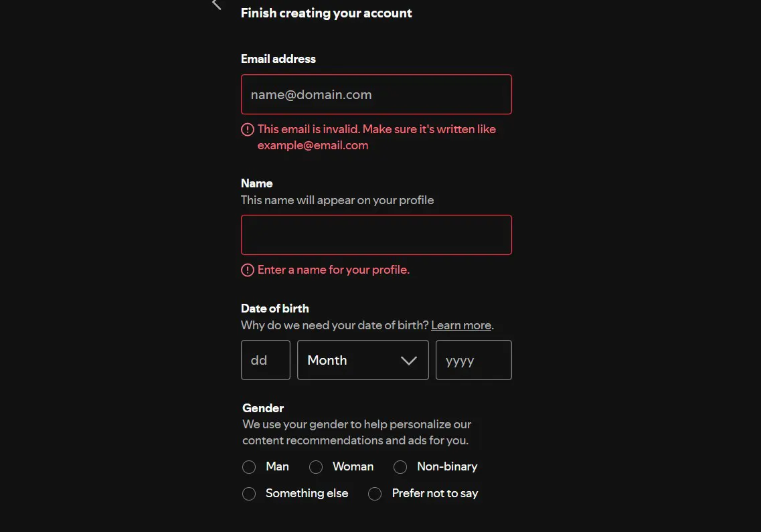Open the Month dropdown

362,360
